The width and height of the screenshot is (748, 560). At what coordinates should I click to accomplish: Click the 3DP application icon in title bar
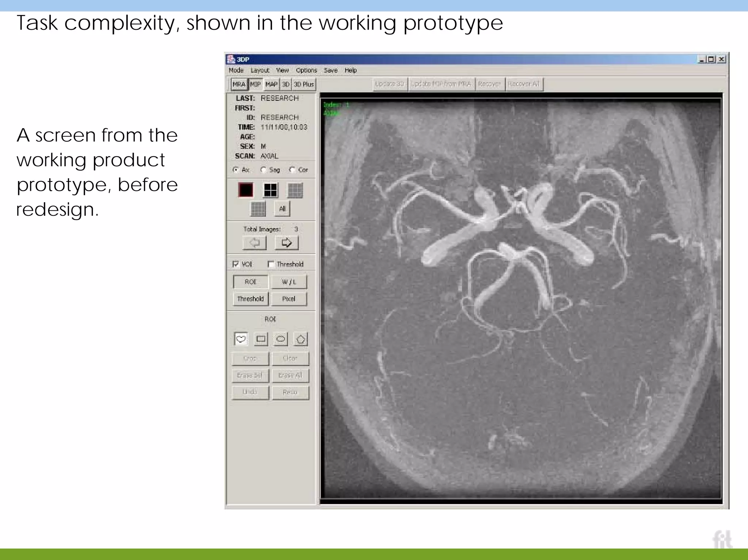[x=231, y=59]
